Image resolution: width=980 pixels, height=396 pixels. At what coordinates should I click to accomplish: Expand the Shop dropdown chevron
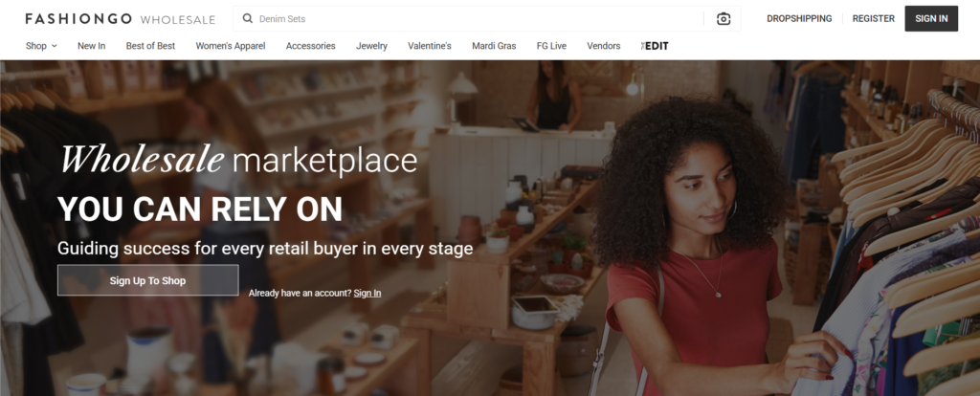coord(55,46)
